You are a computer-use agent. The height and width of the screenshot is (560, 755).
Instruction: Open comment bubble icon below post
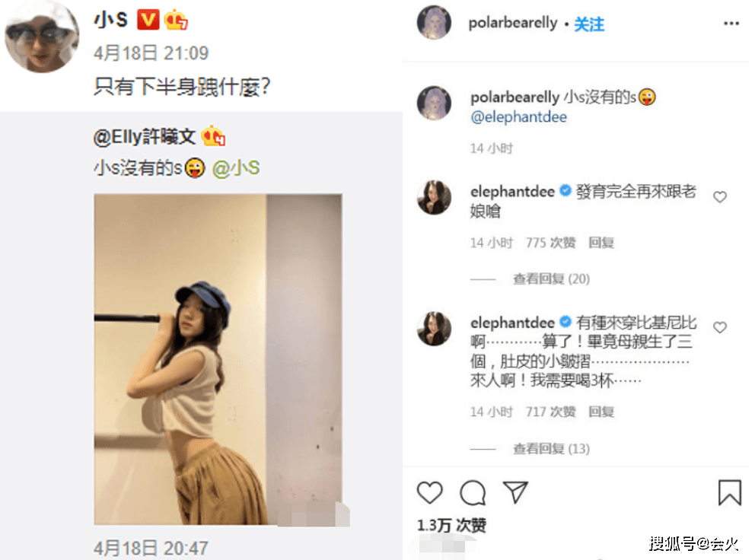click(x=473, y=492)
